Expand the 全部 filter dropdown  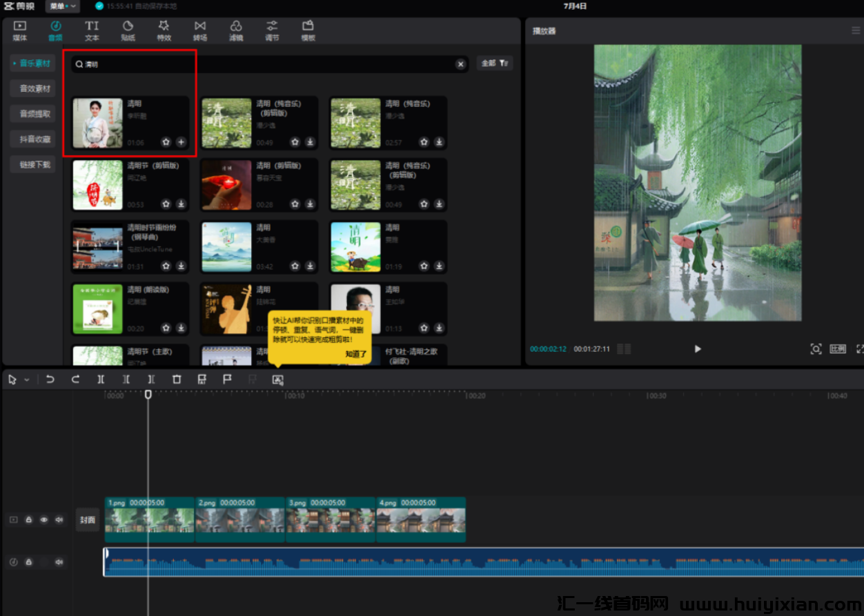[495, 63]
